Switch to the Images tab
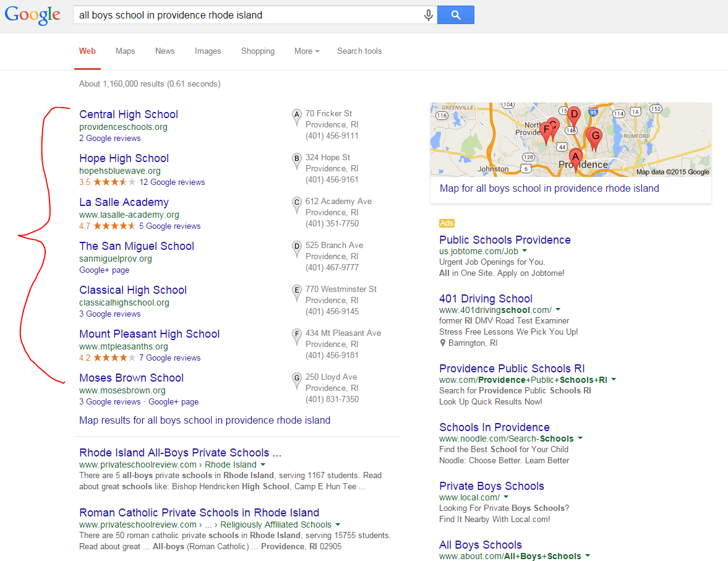 pyautogui.click(x=208, y=51)
